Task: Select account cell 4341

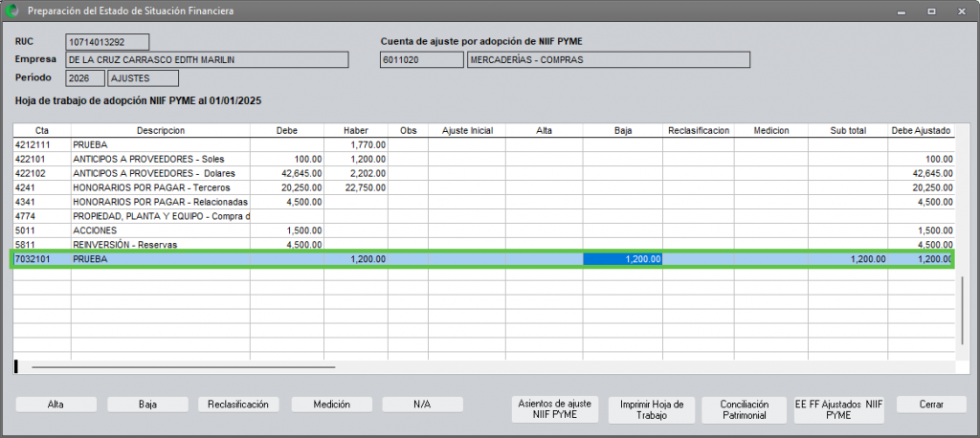Action: (x=42, y=202)
